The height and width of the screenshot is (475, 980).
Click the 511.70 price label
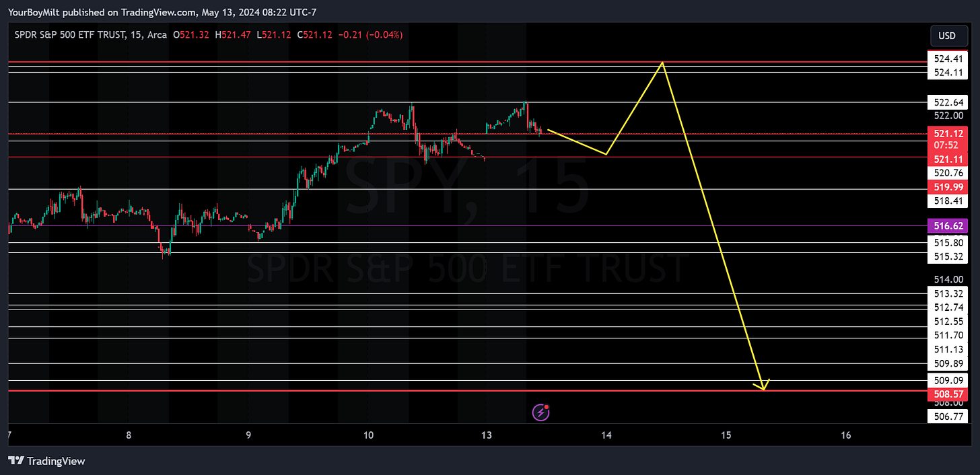coord(948,335)
